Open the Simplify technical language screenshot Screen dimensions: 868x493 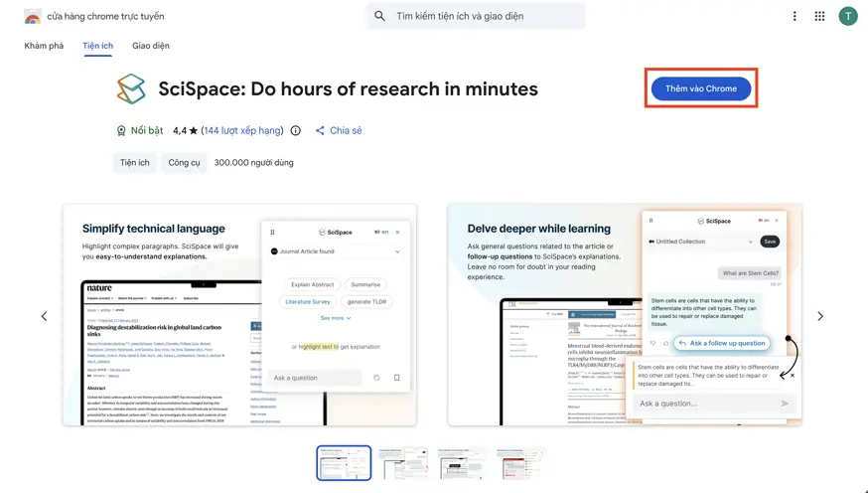click(239, 315)
